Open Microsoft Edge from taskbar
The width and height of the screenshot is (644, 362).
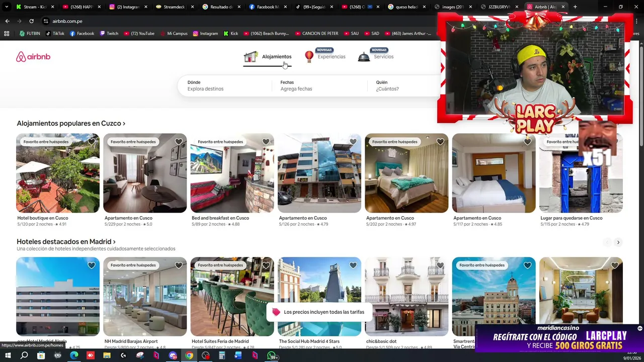pos(74,356)
